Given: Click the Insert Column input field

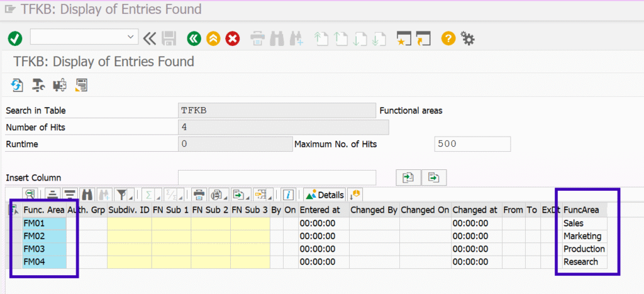Looking at the screenshot, I should pos(277,178).
